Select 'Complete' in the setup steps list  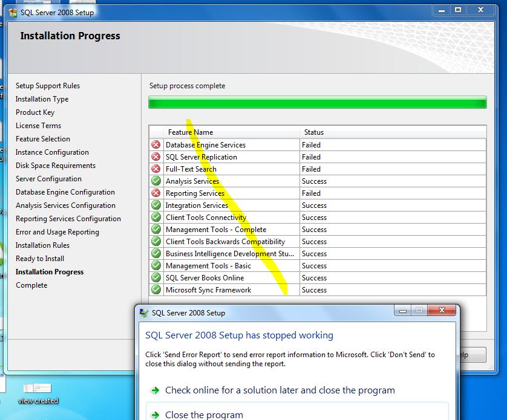(x=31, y=285)
